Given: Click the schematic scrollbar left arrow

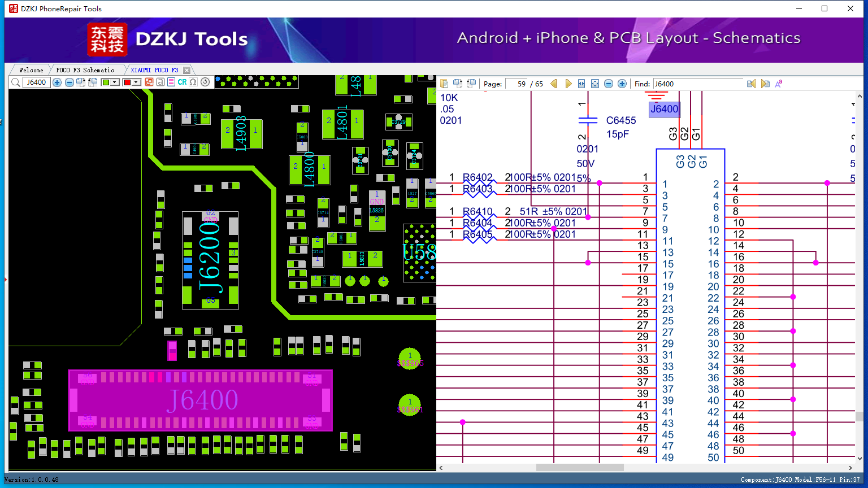Looking at the screenshot, I should (441, 468).
